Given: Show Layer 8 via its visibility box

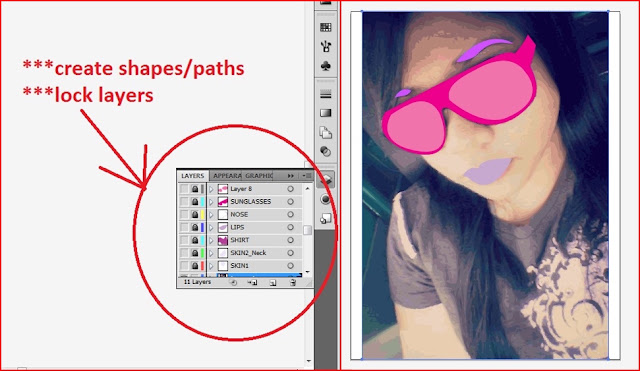Looking at the screenshot, I should 184,189.
